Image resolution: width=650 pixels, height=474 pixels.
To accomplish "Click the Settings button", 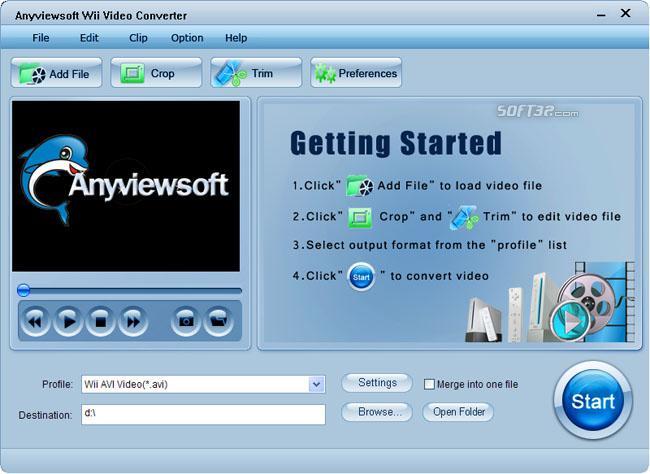I will (377, 383).
